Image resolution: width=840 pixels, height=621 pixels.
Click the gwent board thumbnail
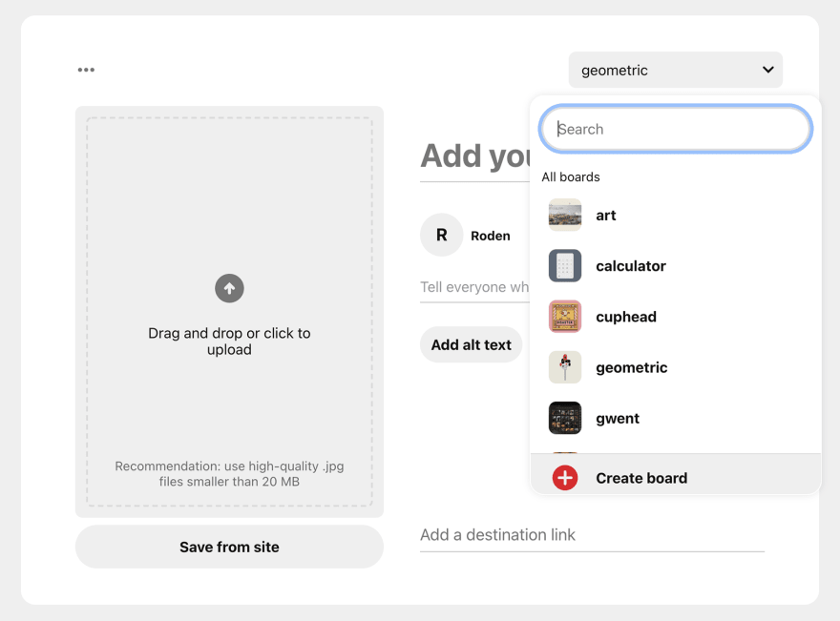pos(565,418)
